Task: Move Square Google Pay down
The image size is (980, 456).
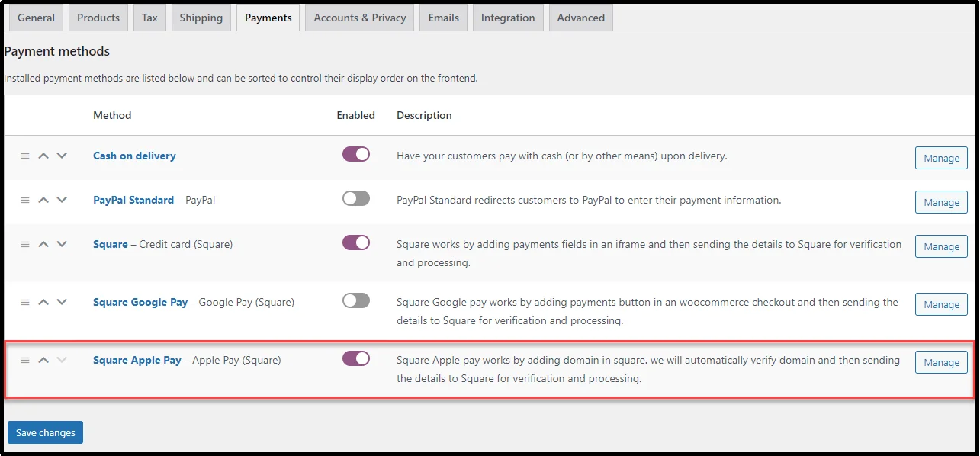Action: [x=62, y=302]
